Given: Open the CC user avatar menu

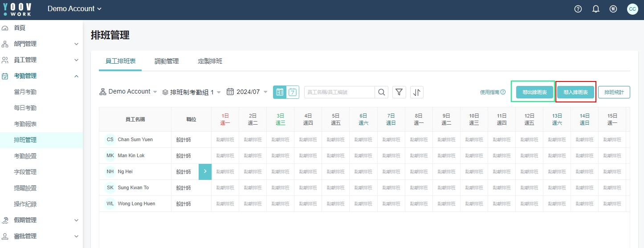Looking at the screenshot, I should click(632, 9).
